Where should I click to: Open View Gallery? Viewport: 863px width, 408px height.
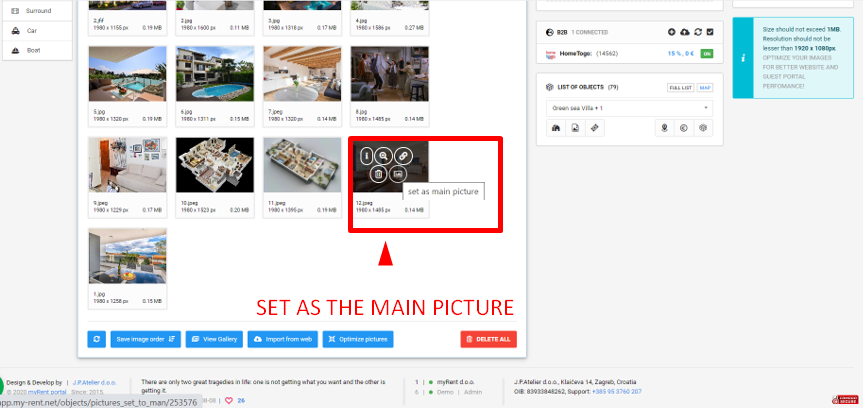(x=214, y=339)
